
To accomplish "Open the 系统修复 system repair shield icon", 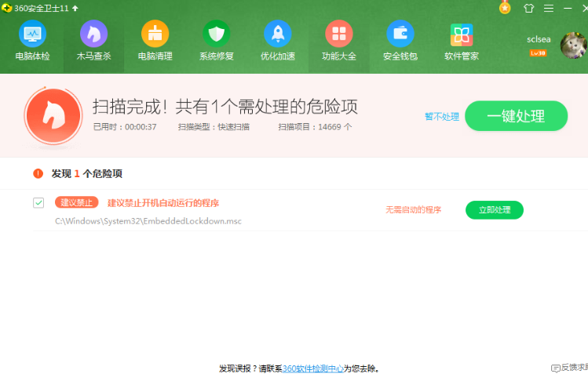I will point(217,34).
